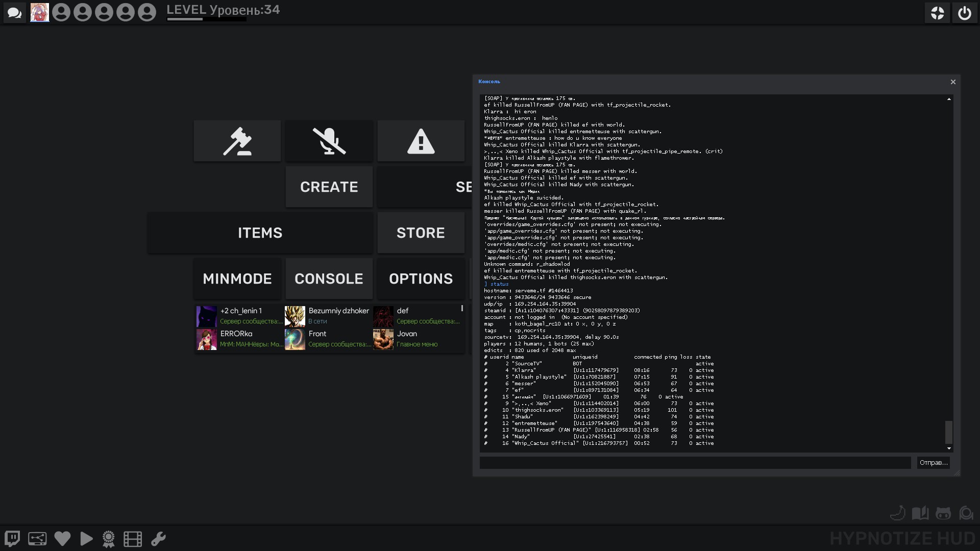Open the call vote gavel button
The width and height of the screenshot is (980, 551).
pyautogui.click(x=237, y=141)
